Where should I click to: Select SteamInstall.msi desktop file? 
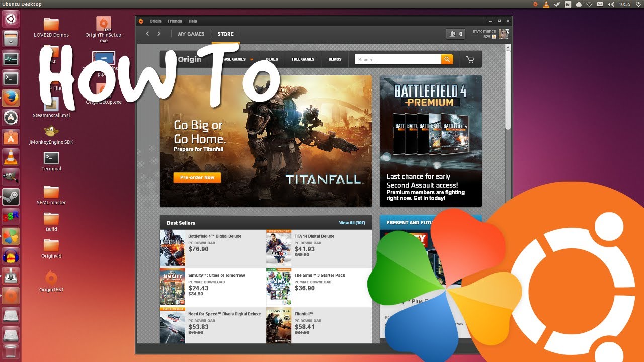tap(51, 108)
